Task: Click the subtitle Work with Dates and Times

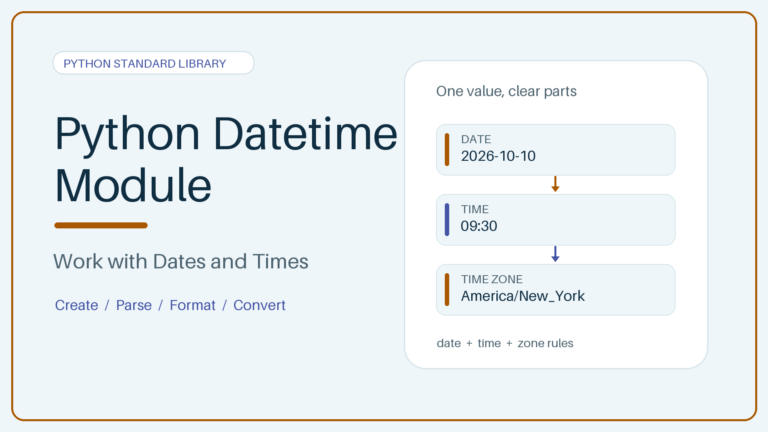Action: click(x=181, y=262)
